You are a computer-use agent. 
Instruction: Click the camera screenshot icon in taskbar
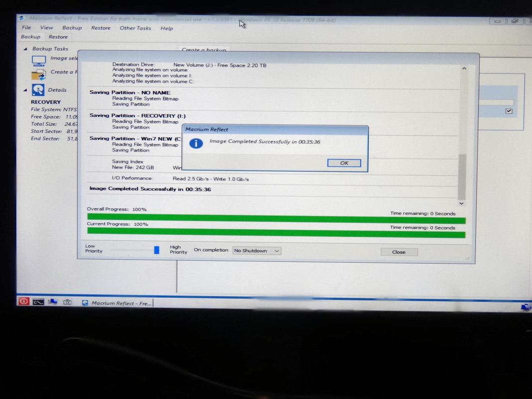(x=67, y=302)
